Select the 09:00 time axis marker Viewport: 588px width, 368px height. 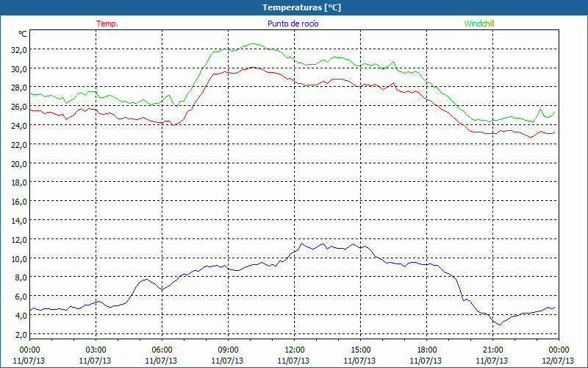pos(228,350)
